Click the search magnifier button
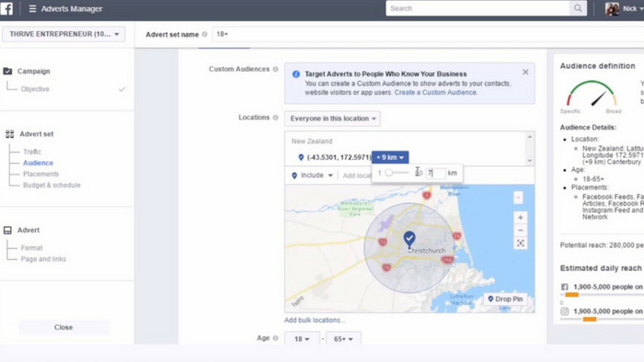This screenshot has height=362, width=644. pyautogui.click(x=578, y=8)
